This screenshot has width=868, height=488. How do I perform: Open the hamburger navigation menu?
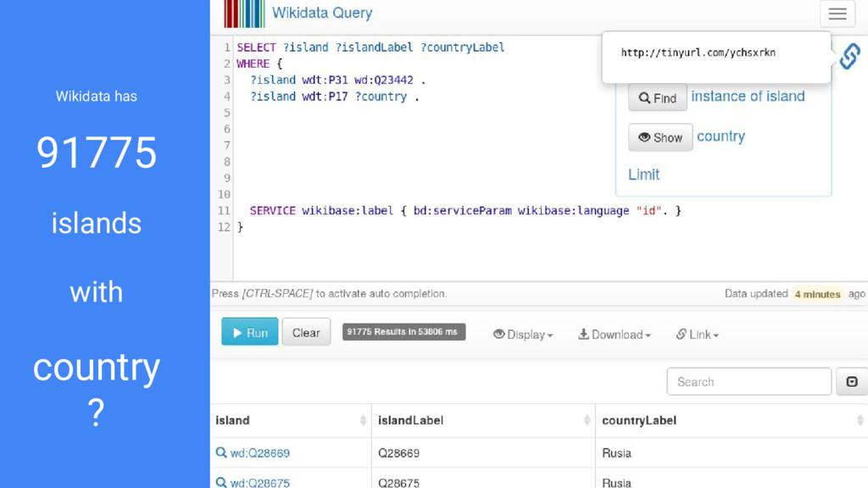point(837,14)
